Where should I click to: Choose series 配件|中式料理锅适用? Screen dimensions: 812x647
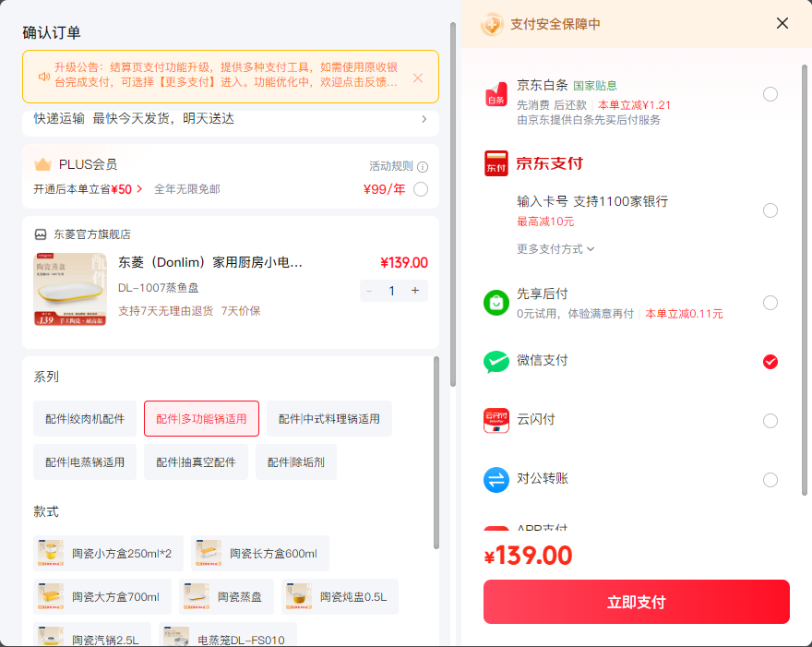(328, 418)
